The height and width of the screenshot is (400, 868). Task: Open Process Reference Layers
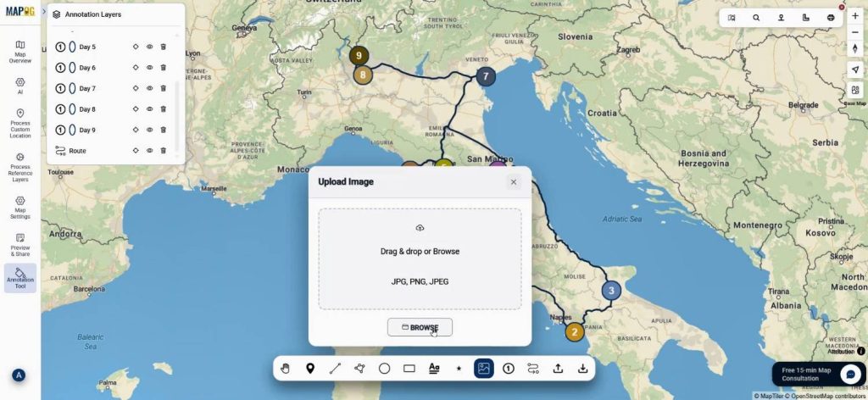(x=20, y=168)
